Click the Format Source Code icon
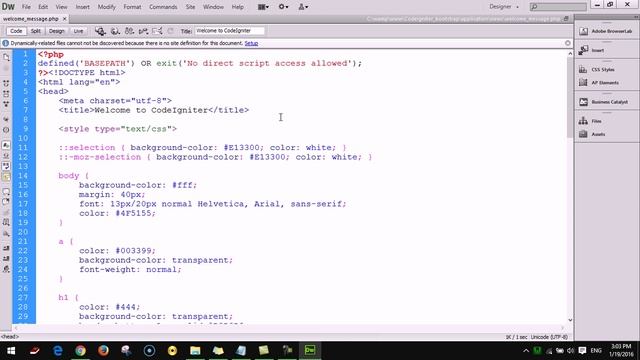640x360 pixels. (x=6, y=269)
